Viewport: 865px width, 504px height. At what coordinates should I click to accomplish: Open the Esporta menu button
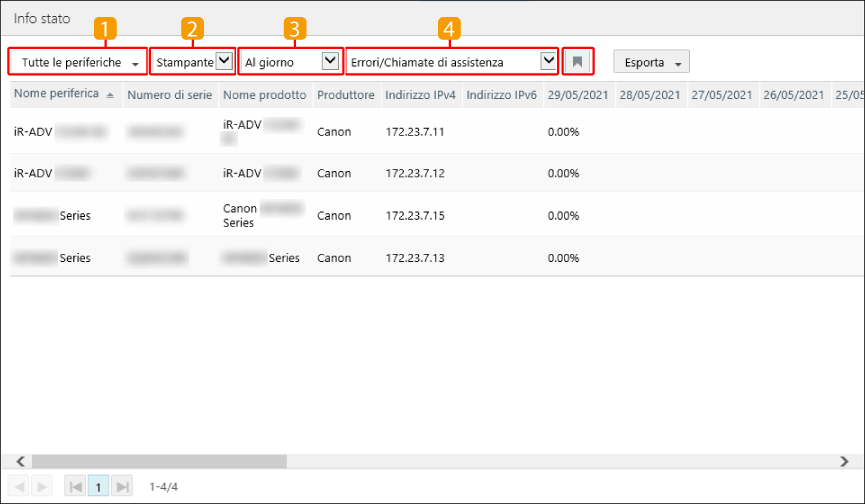(651, 62)
